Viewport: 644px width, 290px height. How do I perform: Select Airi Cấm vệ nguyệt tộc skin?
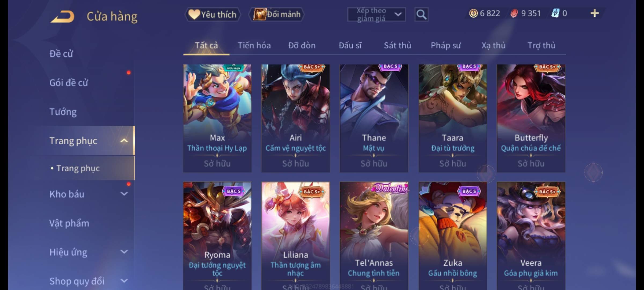296,118
